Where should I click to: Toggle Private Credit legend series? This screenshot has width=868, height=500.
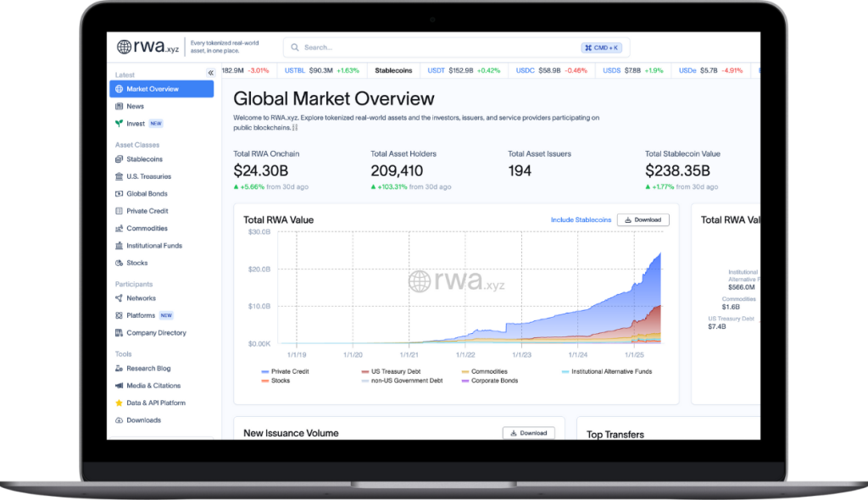[x=285, y=371]
